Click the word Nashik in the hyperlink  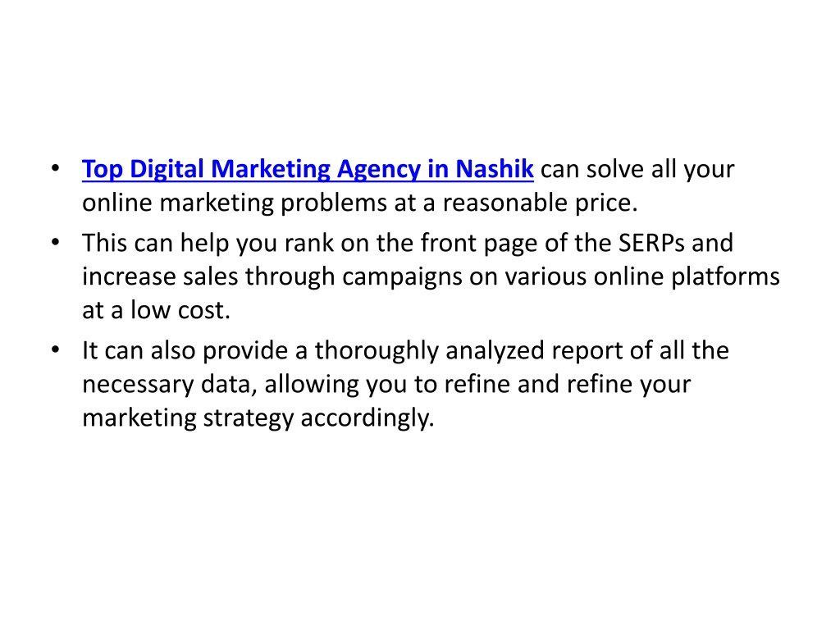click(495, 169)
